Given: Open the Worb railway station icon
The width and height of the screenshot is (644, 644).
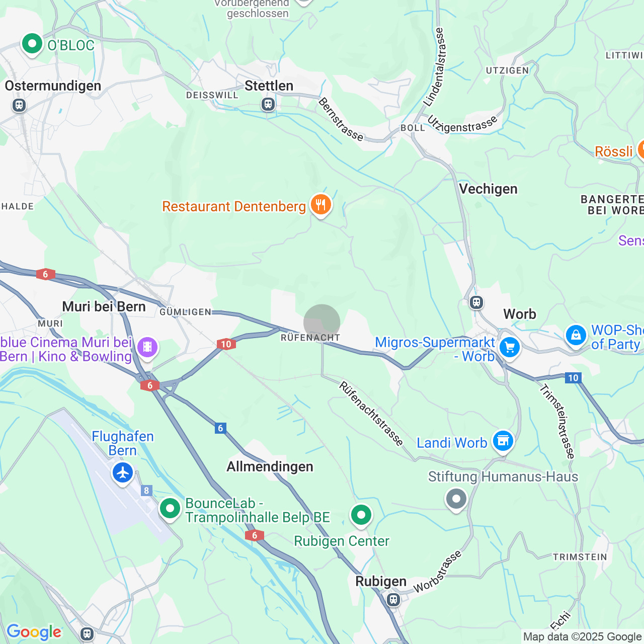Looking at the screenshot, I should (476, 302).
